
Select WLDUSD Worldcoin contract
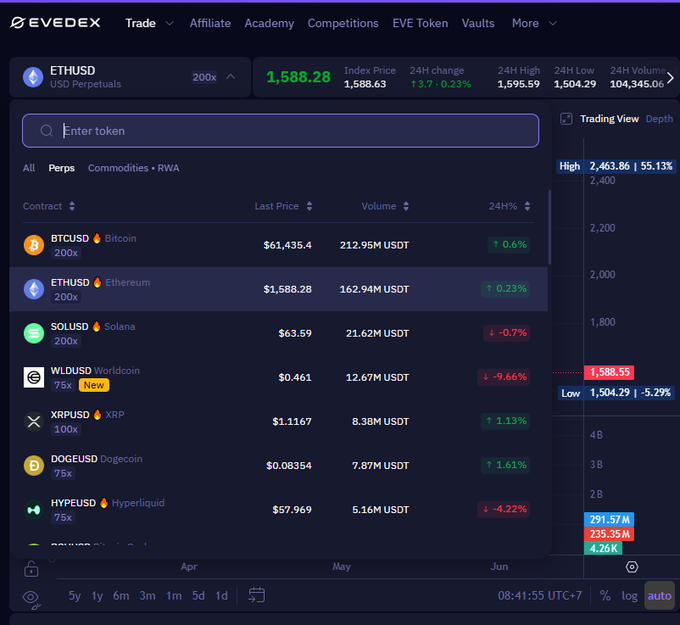(x=278, y=377)
